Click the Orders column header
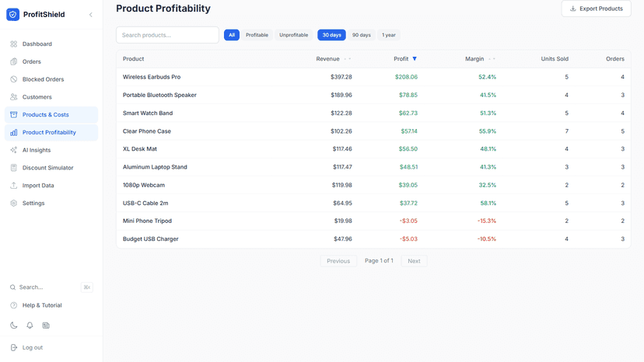The image size is (644, 362). (x=615, y=59)
